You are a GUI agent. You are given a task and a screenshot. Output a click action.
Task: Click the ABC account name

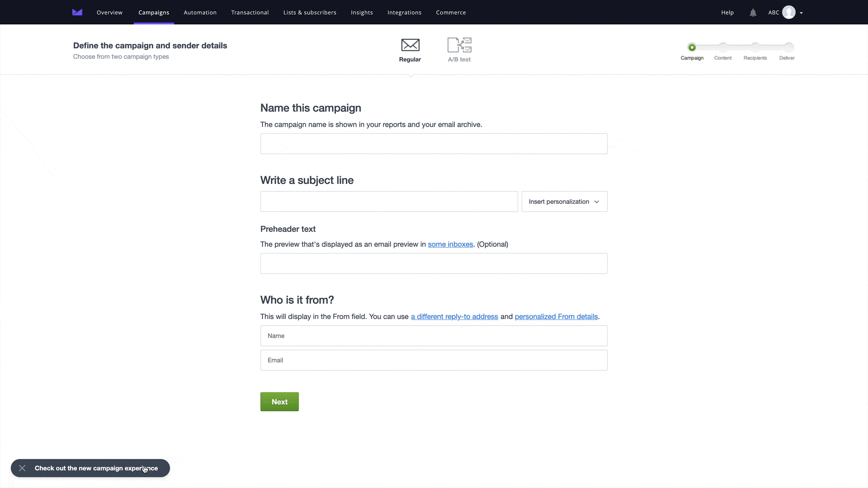(x=774, y=12)
